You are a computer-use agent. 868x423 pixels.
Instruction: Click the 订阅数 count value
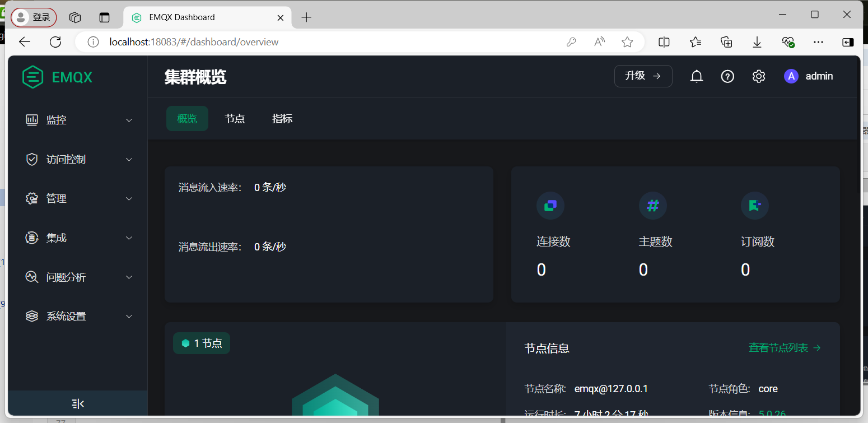point(745,270)
